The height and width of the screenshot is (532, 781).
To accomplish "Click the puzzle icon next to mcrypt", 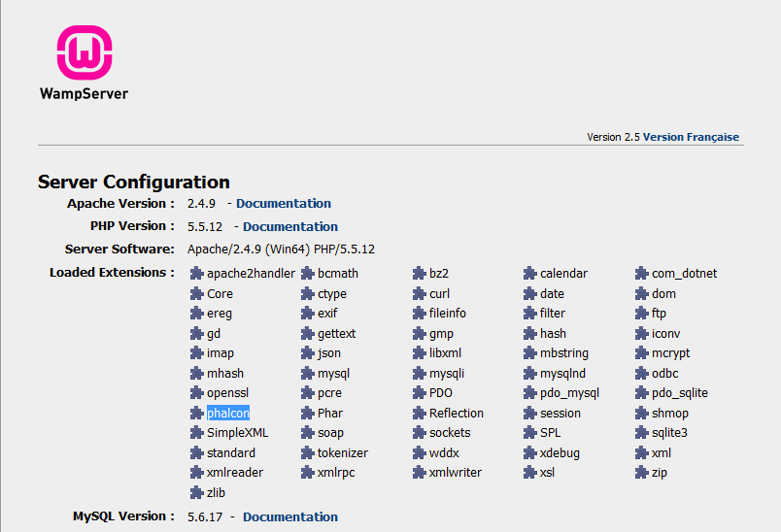I will [x=642, y=353].
